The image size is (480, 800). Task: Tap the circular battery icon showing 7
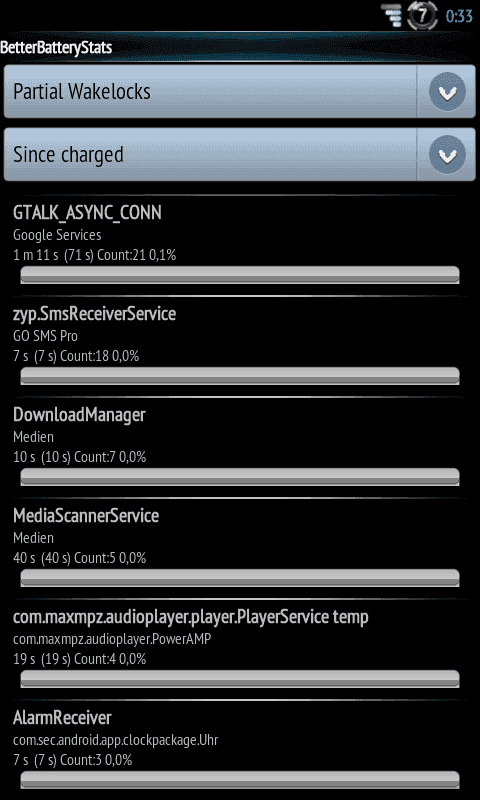(422, 16)
